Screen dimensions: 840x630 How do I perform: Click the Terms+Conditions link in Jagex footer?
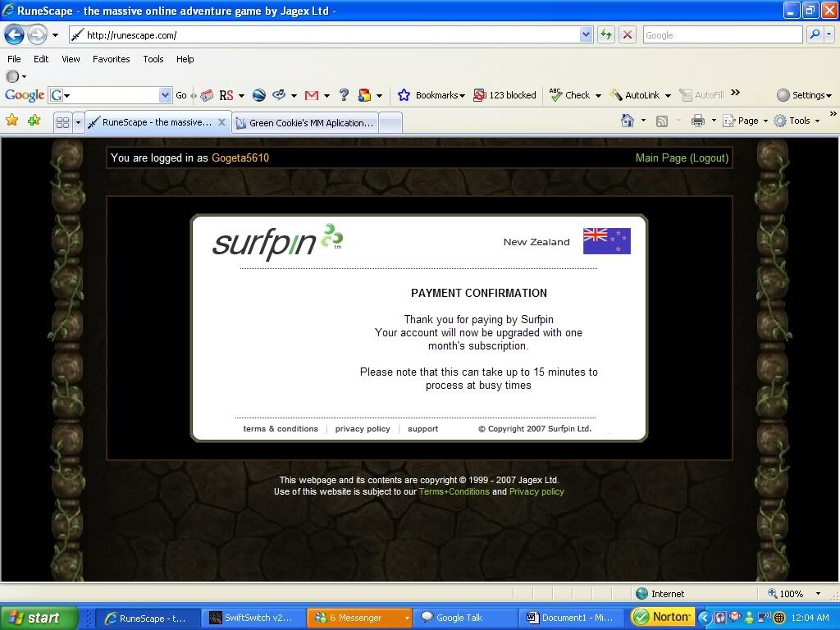(x=454, y=492)
